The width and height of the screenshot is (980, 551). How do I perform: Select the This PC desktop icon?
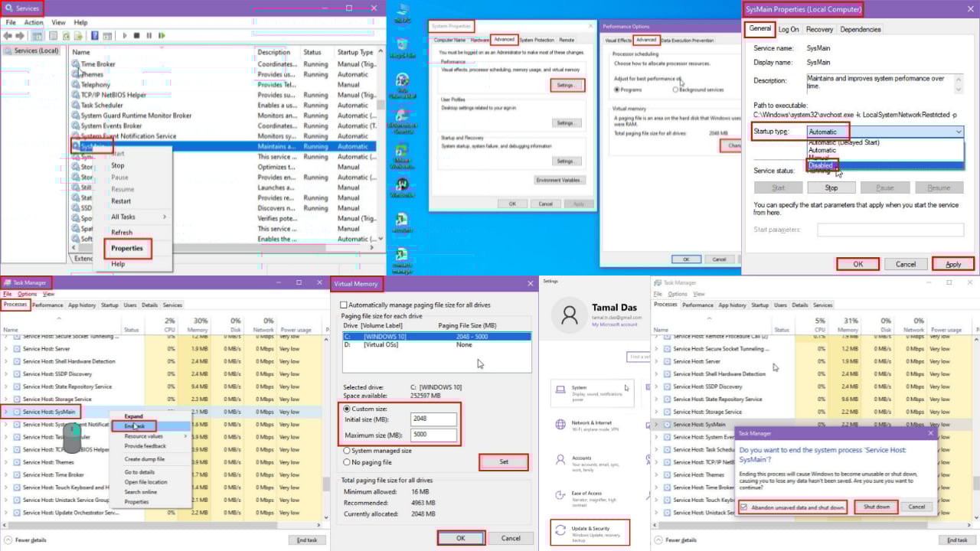(x=402, y=12)
